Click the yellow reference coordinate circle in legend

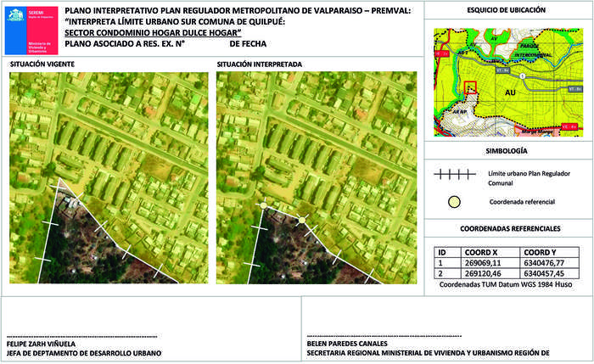pos(455,202)
